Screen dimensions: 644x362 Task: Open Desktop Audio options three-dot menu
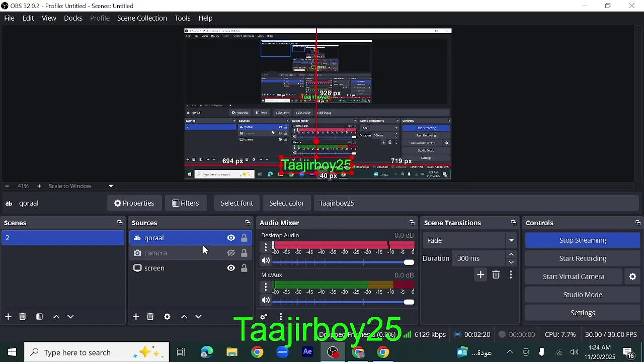click(266, 247)
